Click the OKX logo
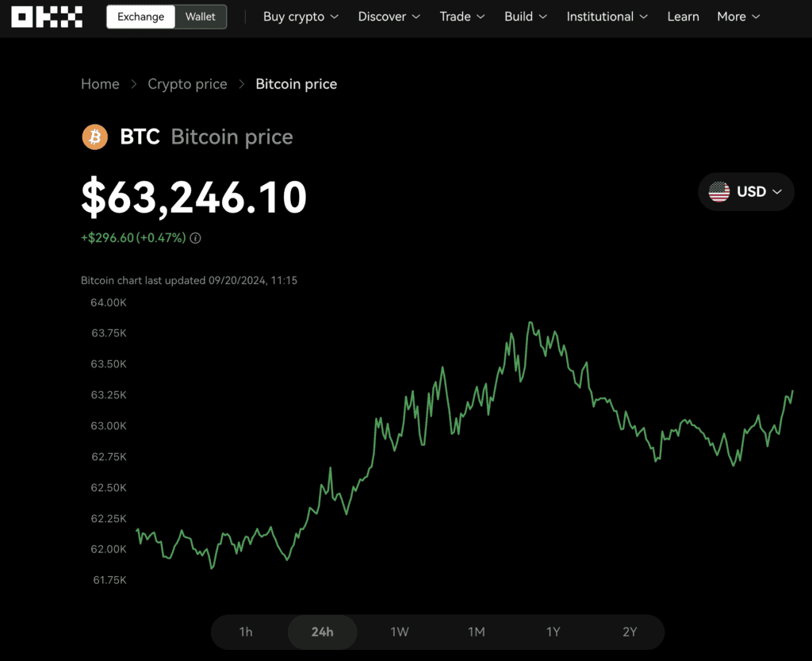812x661 pixels. [x=47, y=17]
